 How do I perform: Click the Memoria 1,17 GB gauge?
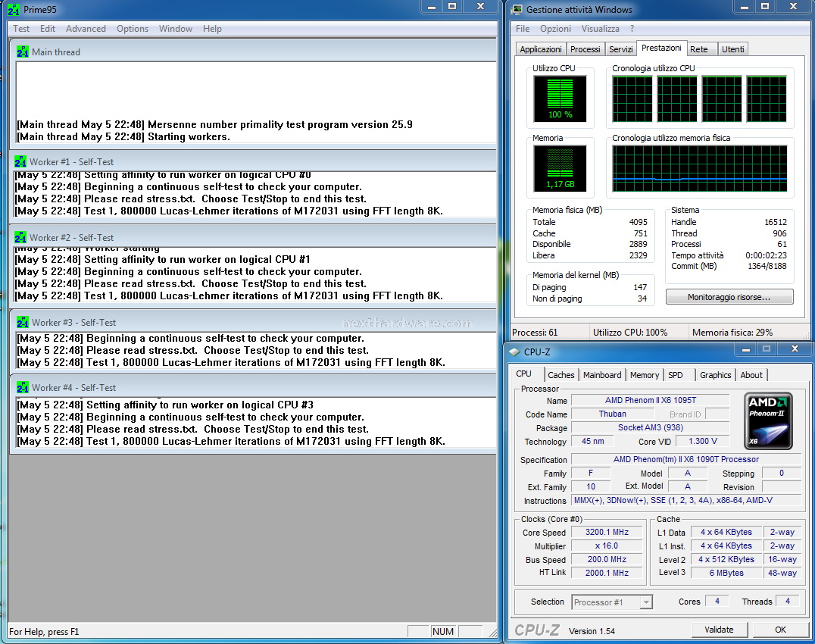coord(560,168)
